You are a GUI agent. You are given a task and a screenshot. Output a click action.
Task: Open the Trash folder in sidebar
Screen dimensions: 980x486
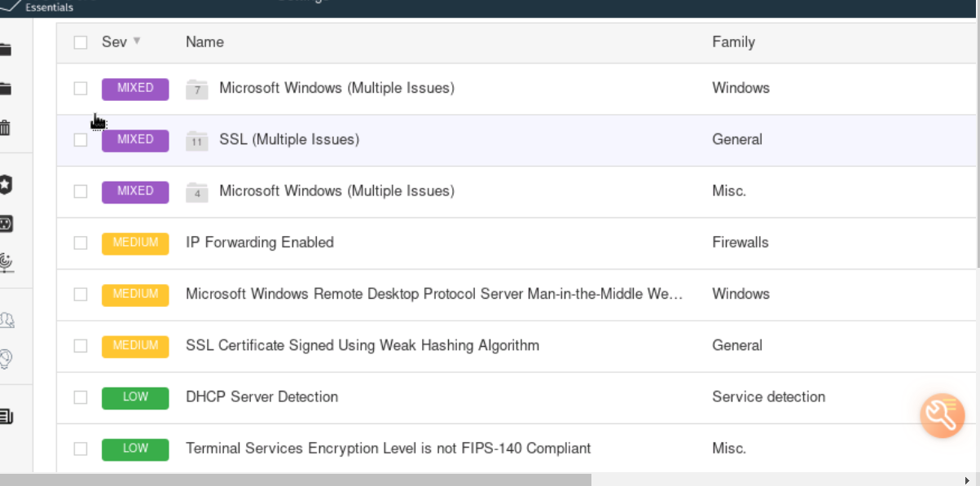point(5,128)
